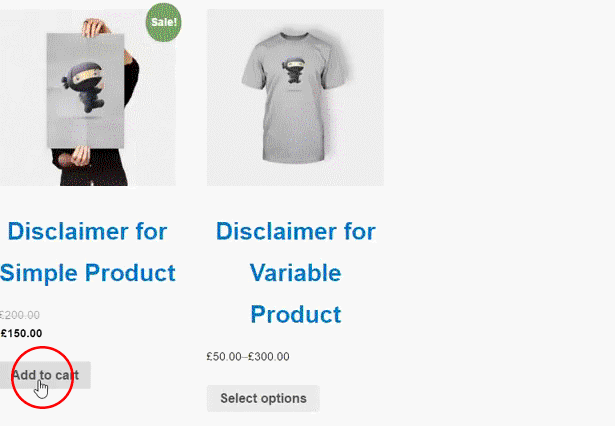615x426 pixels.
Task: Click the struck-through £200.00 original price
Action: (x=20, y=315)
